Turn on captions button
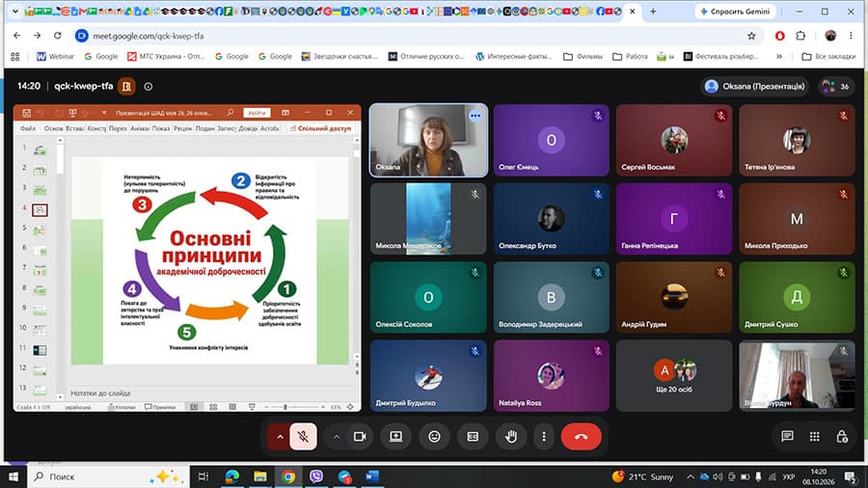The height and width of the screenshot is (488, 868). 473,437
